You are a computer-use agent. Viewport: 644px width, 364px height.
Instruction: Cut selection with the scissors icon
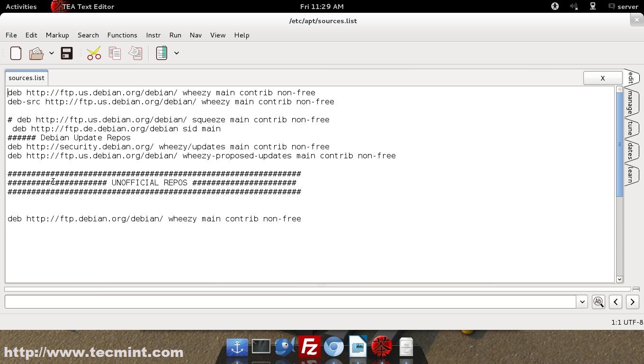click(x=94, y=53)
